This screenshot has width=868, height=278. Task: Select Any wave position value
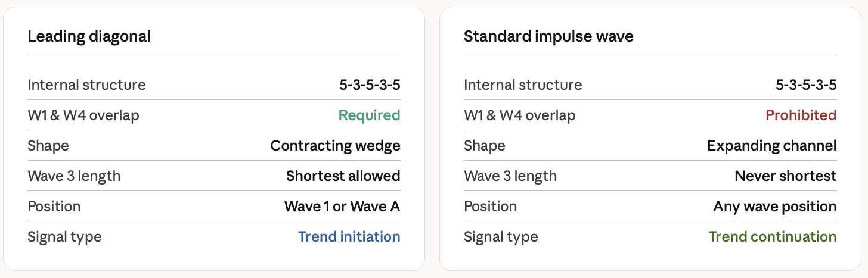click(x=775, y=206)
